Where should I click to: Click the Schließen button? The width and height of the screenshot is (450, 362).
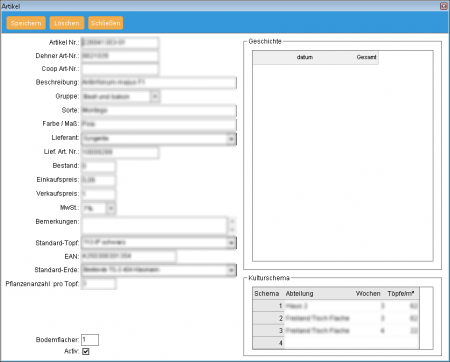[105, 23]
